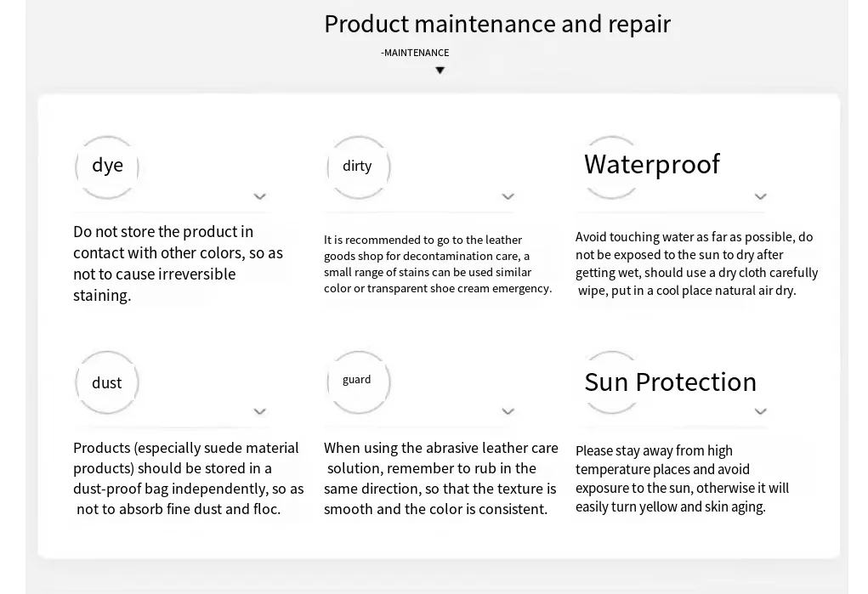Screen dimensions: 868x594
Task: Click the -MAINTENANCE subtitle label
Action: 415,53
